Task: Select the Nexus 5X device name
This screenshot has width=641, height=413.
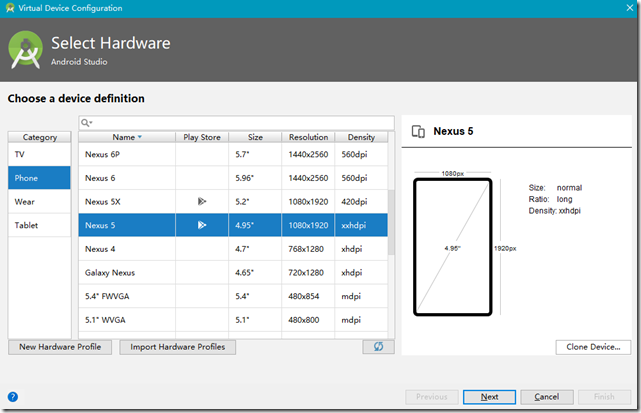Action: pos(103,202)
